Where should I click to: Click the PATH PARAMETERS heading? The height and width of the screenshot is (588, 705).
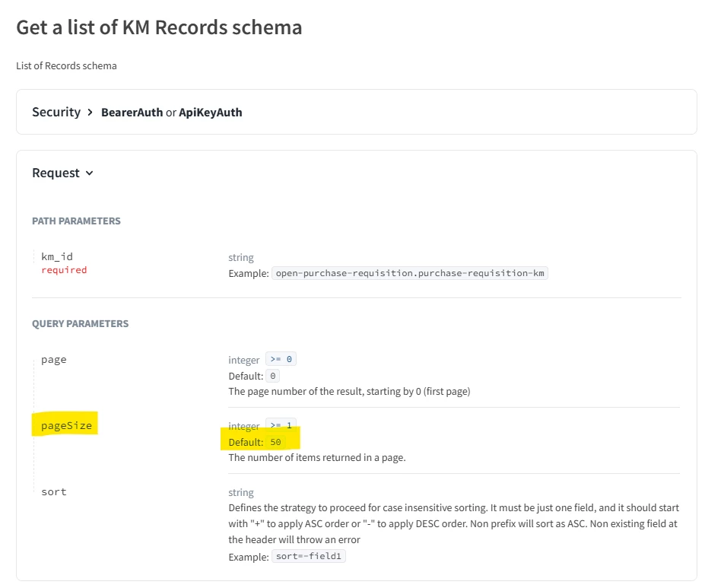tap(76, 221)
